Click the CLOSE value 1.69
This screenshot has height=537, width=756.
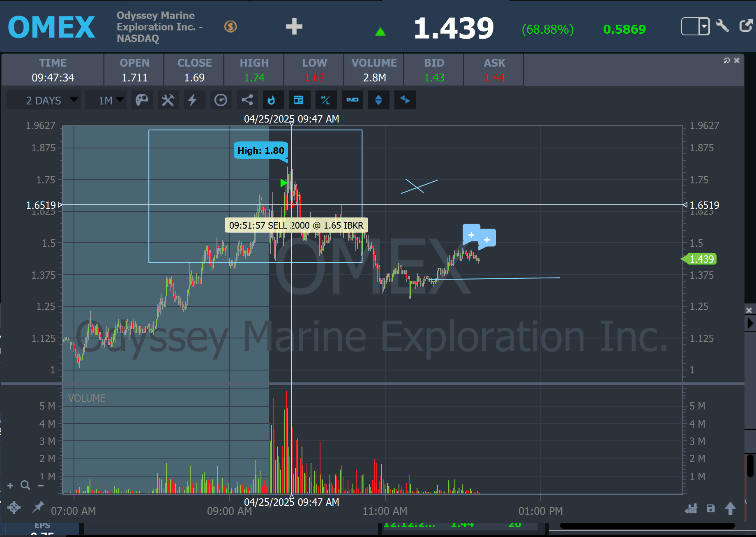[194, 78]
